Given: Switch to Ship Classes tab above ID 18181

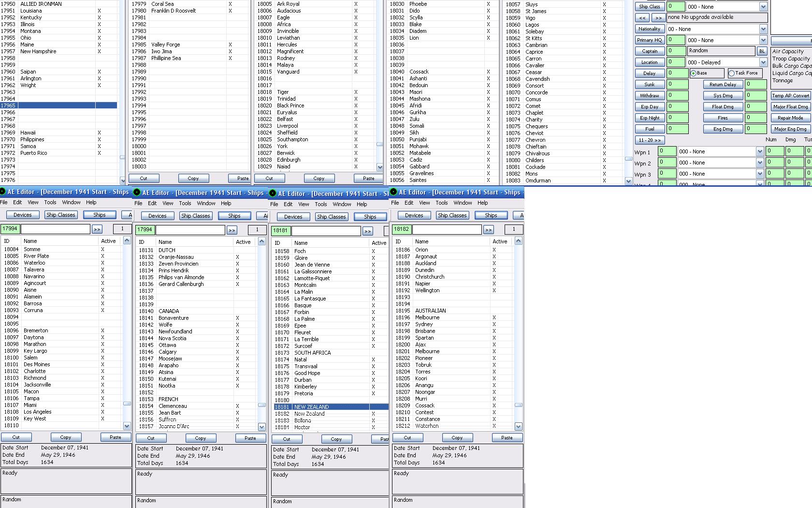Looking at the screenshot, I should pos(332,217).
